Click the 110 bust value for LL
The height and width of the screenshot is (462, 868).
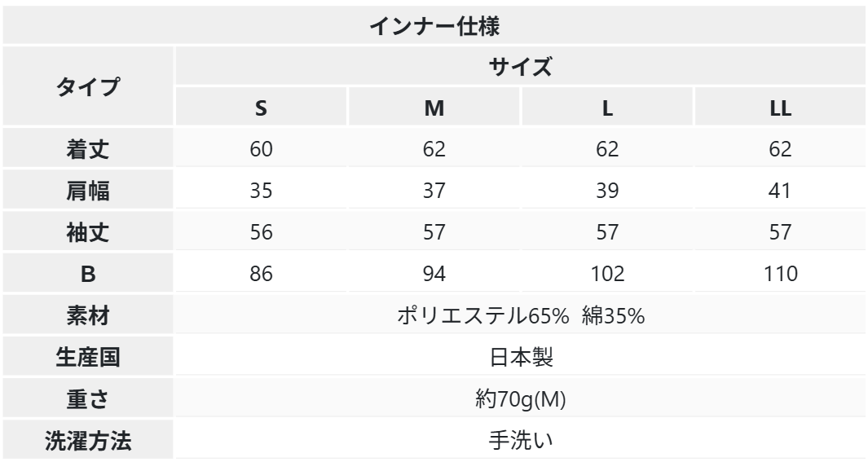pos(780,275)
